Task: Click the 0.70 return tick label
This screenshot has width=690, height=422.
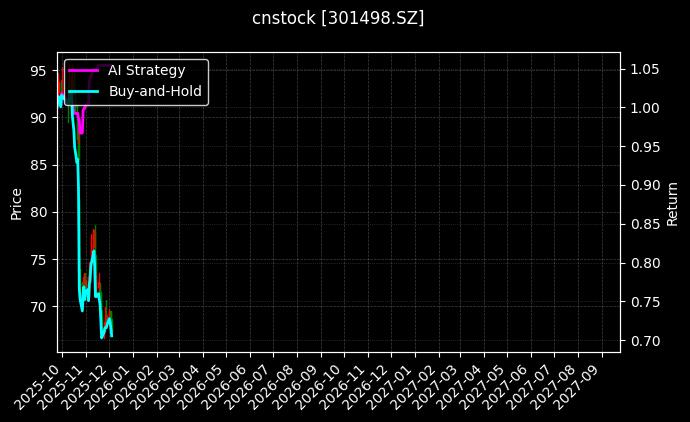Action: click(644, 342)
